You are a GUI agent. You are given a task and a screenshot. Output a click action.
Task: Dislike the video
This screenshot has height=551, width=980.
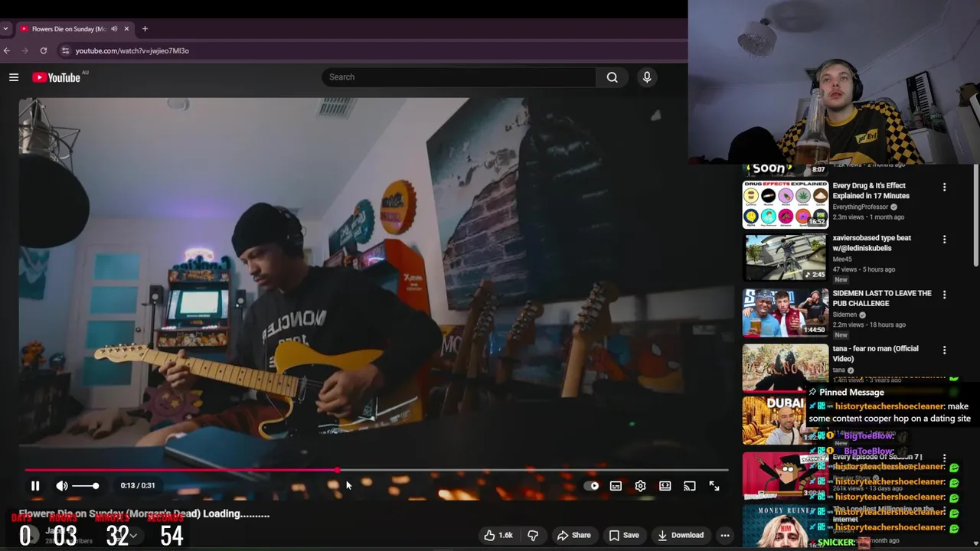[533, 535]
